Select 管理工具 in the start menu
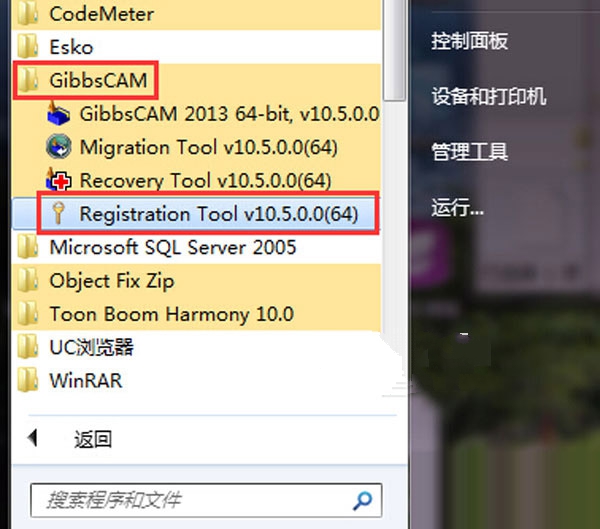The height and width of the screenshot is (529, 600). (470, 151)
